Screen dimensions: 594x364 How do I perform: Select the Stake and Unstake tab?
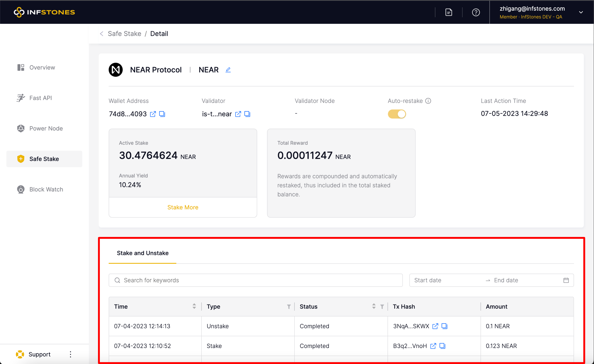click(x=143, y=253)
